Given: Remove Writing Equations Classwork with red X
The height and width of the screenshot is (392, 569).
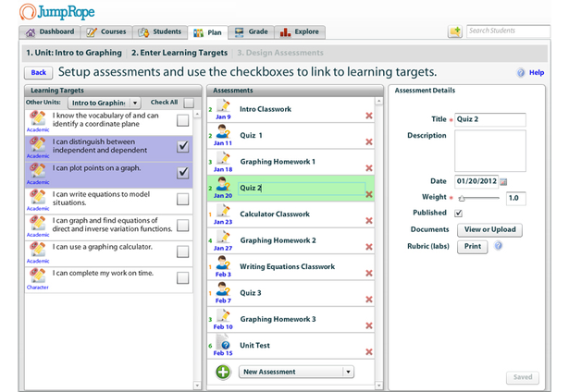Looking at the screenshot, I should pos(368,273).
